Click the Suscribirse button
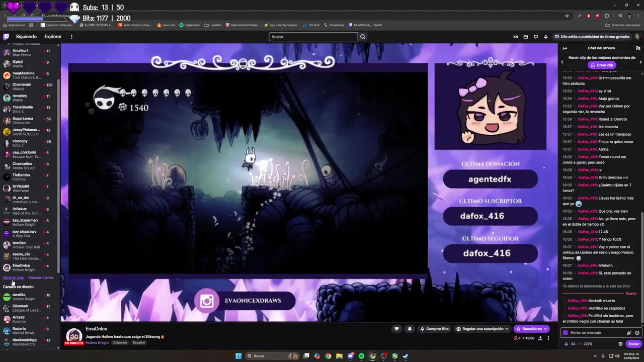Image resolution: width=644 pixels, height=362 pixels. tap(532, 329)
